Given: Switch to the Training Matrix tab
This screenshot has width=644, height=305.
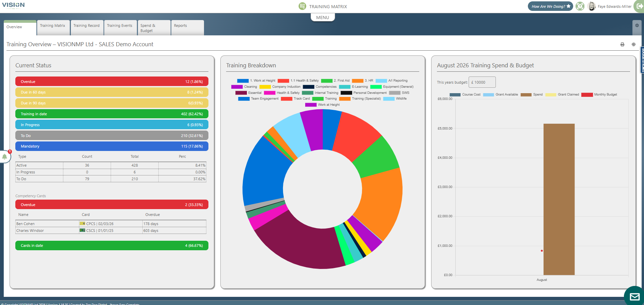Looking at the screenshot, I should [x=53, y=28].
